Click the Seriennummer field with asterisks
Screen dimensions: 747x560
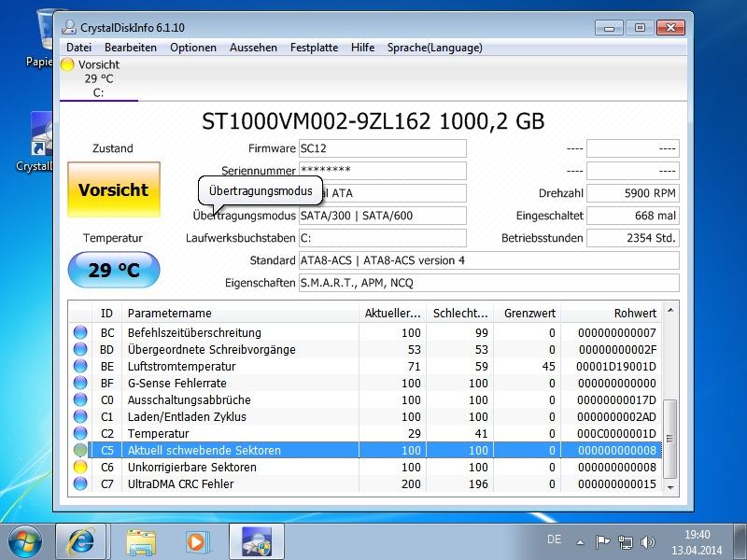(x=383, y=171)
